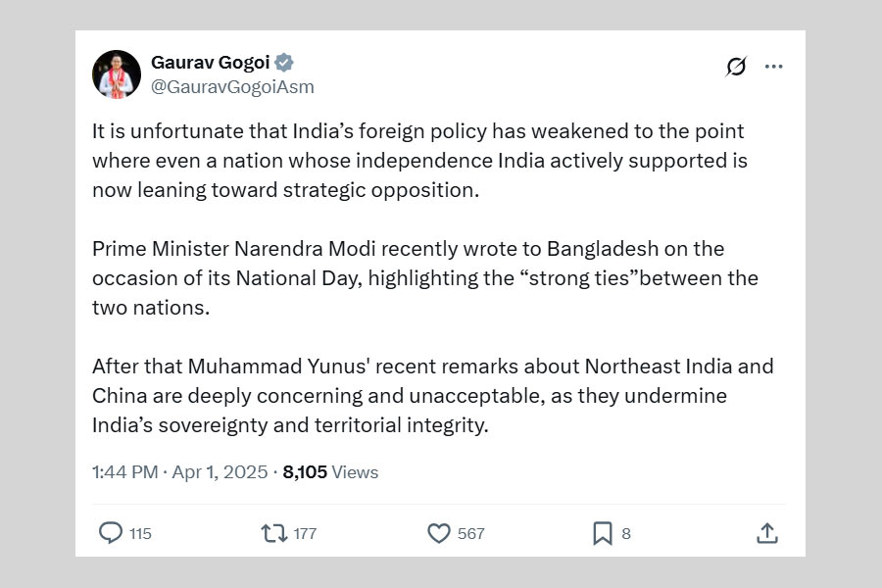Click the blue verified badge
The image size is (882, 588).
(284, 63)
